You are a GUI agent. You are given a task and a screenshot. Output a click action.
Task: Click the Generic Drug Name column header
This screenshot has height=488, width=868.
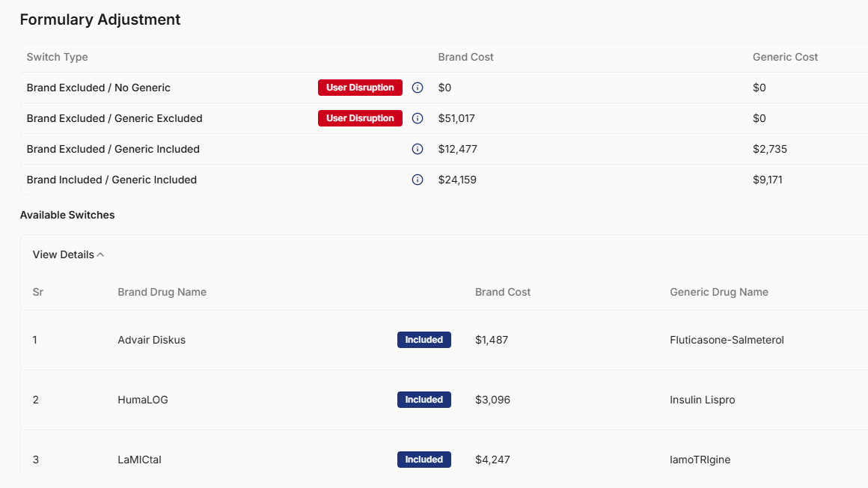718,292
